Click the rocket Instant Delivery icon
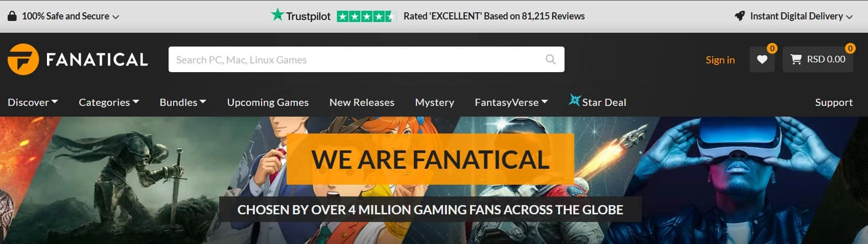Viewport: 868px width, 244px height. [739, 16]
